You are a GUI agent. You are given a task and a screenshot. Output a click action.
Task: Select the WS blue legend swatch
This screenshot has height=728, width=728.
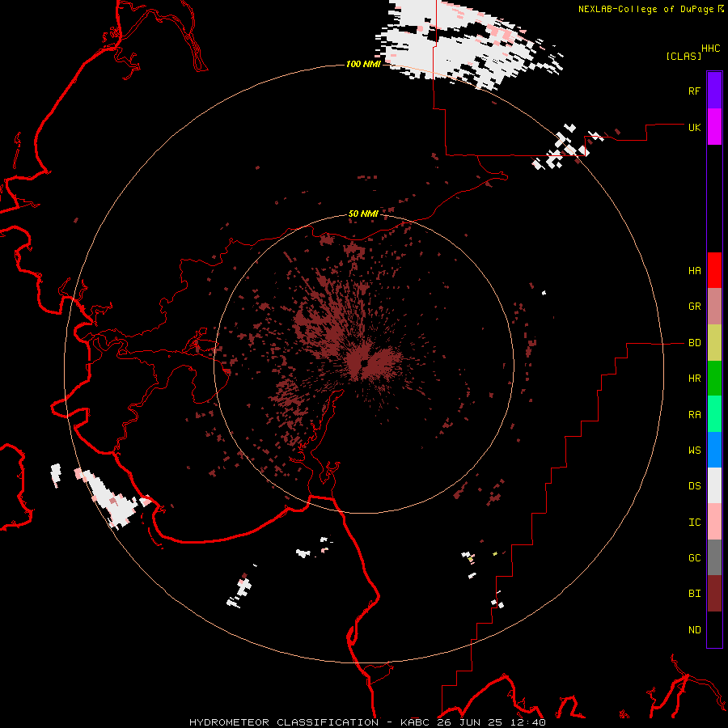[714, 450]
